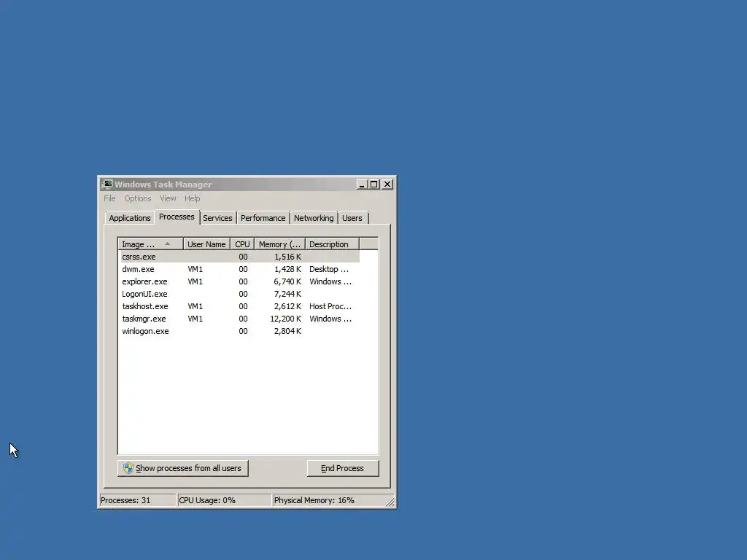Click the End Process button

(x=343, y=468)
